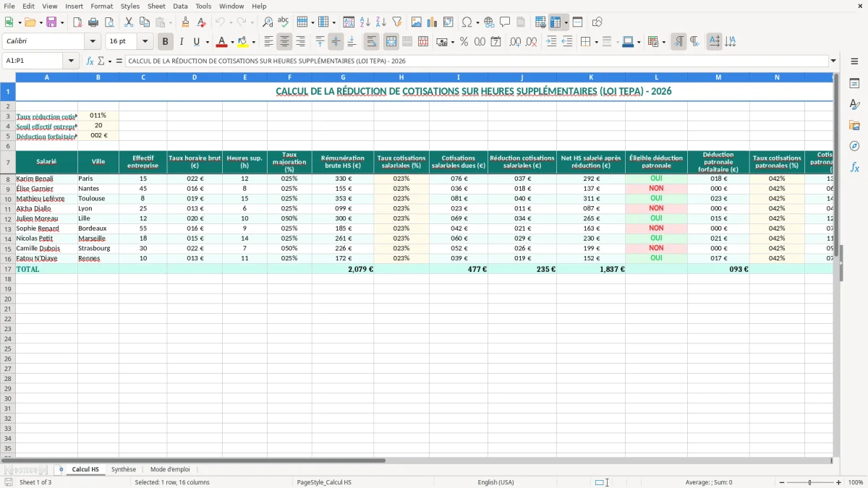Viewport: 868px width, 488px height.
Task: Toggle Center Horizontally alignment
Action: 284,42
